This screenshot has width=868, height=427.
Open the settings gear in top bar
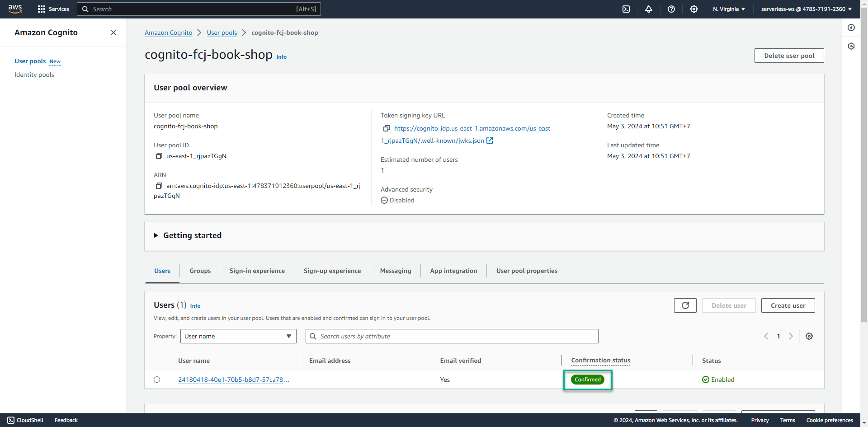tap(694, 9)
